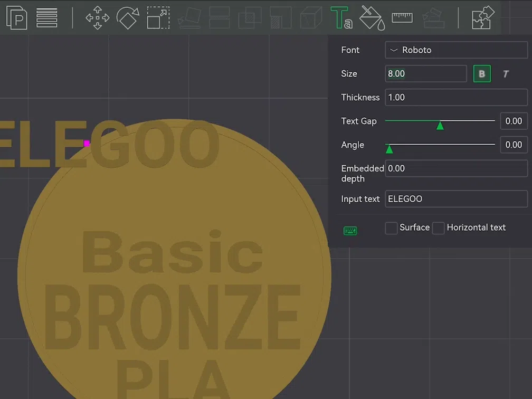The width and height of the screenshot is (532, 399).
Task: Enable the Horizontal text checkbox
Action: pyautogui.click(x=439, y=228)
